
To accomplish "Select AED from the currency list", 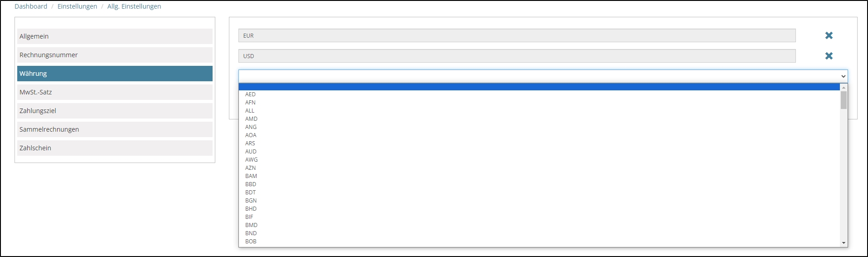I will (251, 94).
